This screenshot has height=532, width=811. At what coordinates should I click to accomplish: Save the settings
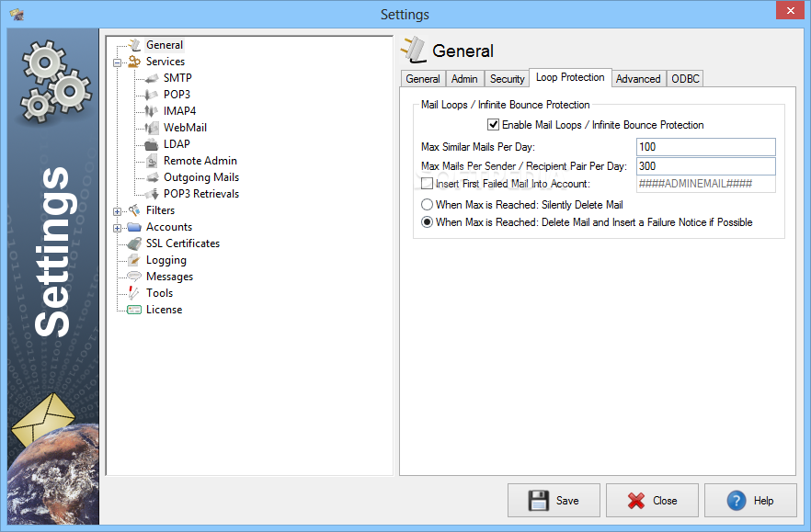(x=554, y=501)
